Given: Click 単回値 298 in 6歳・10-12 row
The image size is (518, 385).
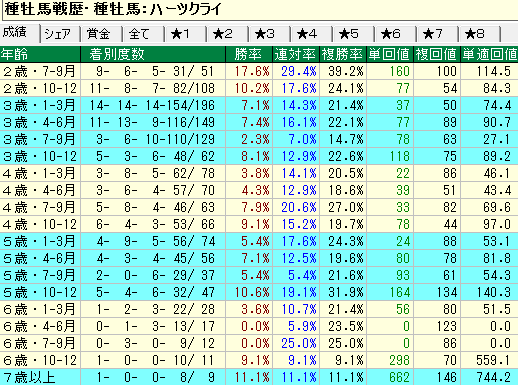Looking at the screenshot, I should click(390, 360).
